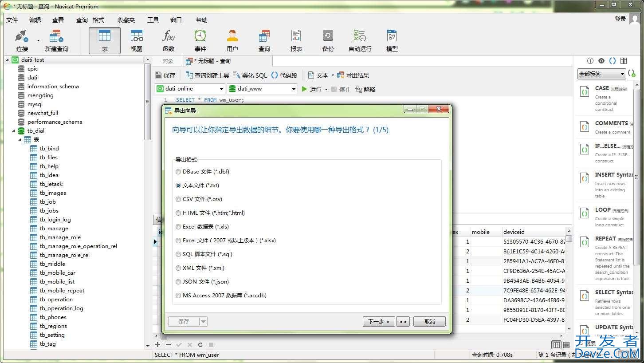Click the eye preview icon in right panel

tap(601, 61)
